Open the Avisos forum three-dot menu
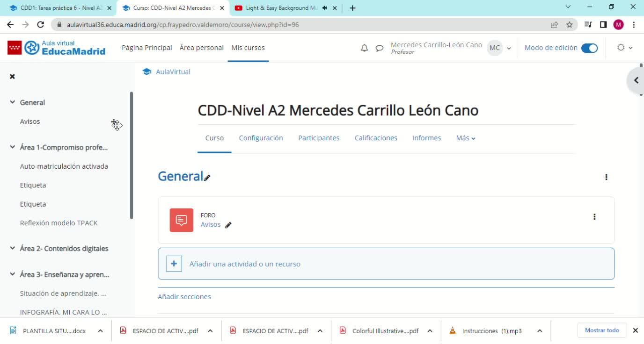Image resolution: width=644 pixels, height=344 pixels. pyautogui.click(x=594, y=217)
